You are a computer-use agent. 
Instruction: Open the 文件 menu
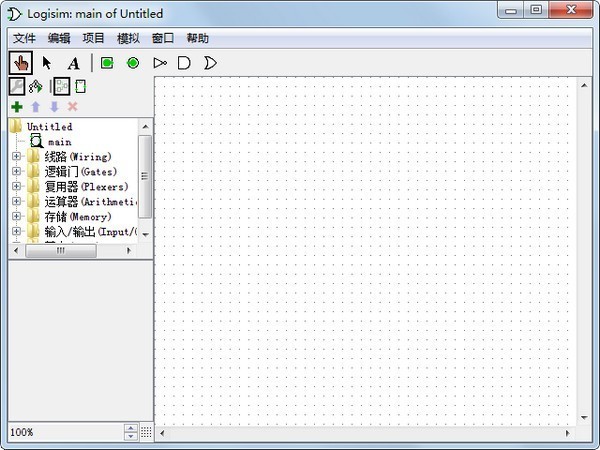[24, 38]
